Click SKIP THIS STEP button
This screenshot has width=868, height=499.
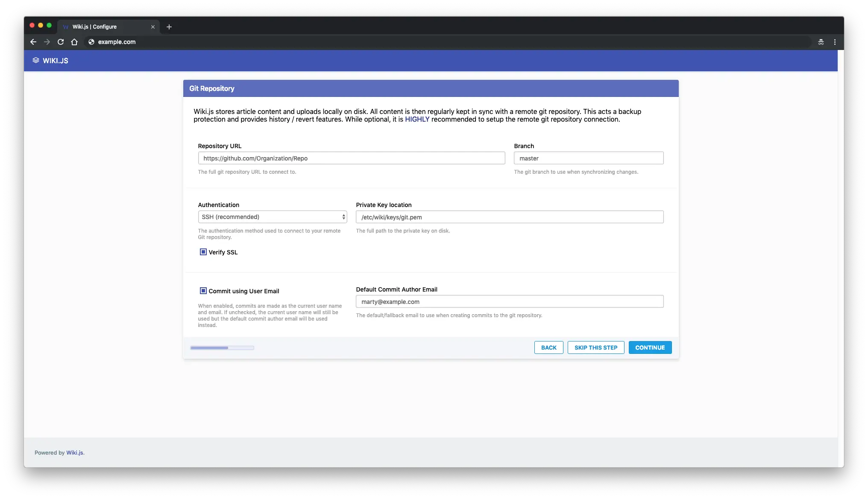tap(596, 347)
